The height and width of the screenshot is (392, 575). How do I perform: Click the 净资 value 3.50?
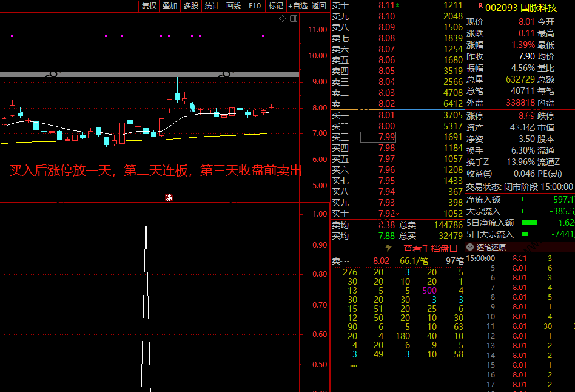click(x=526, y=139)
